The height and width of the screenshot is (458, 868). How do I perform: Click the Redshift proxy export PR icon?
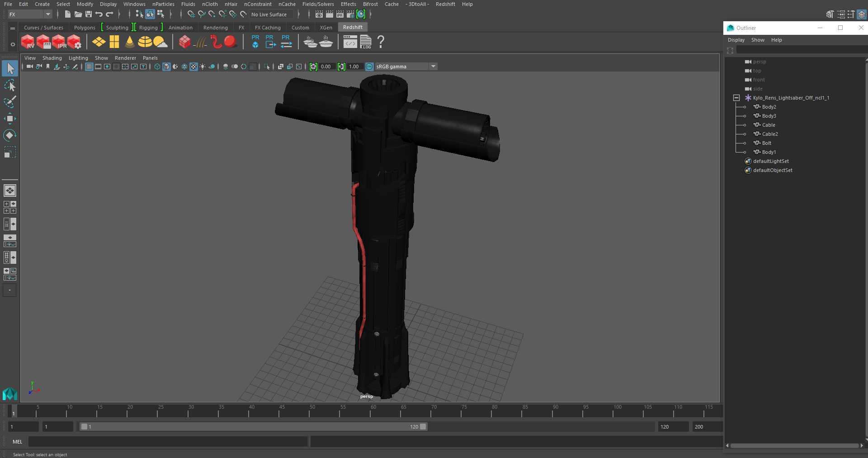tap(270, 42)
